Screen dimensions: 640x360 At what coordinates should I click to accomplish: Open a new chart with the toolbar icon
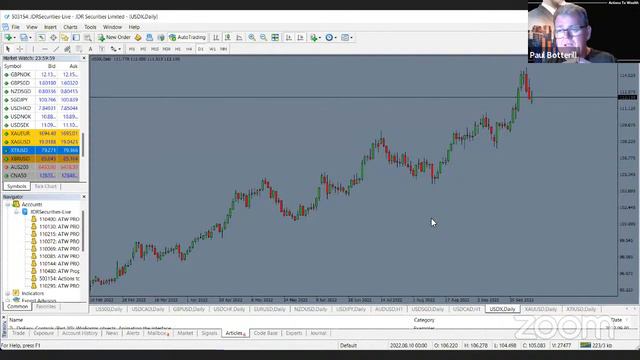point(8,38)
